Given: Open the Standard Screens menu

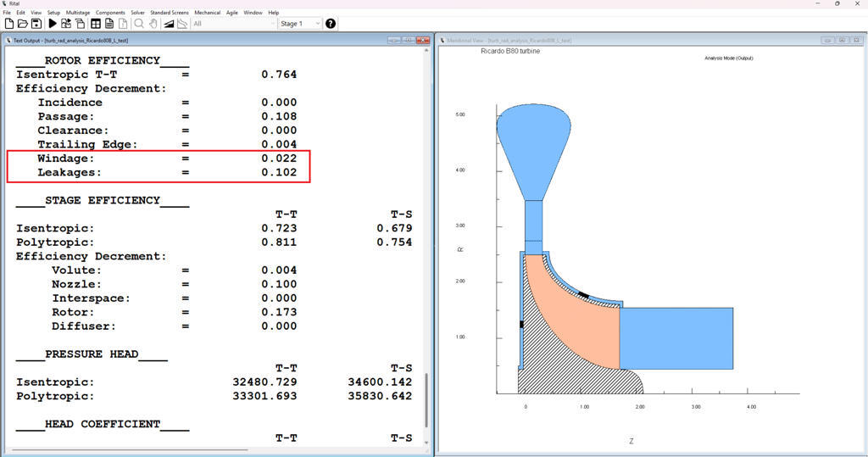Looking at the screenshot, I should [170, 13].
